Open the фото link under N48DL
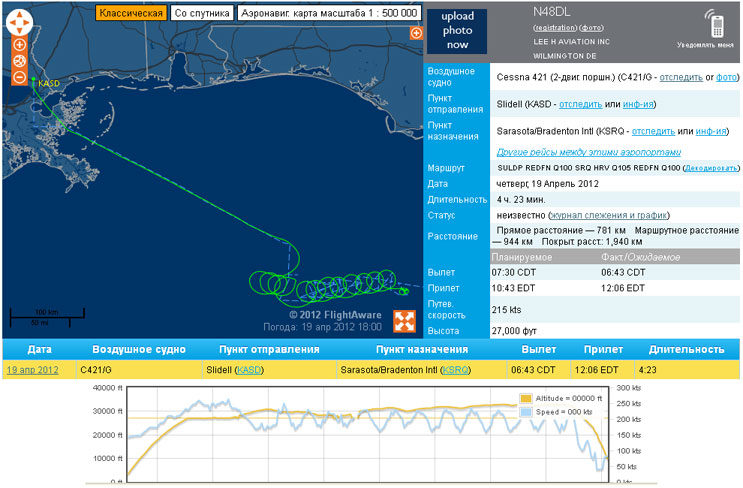 click(x=591, y=28)
